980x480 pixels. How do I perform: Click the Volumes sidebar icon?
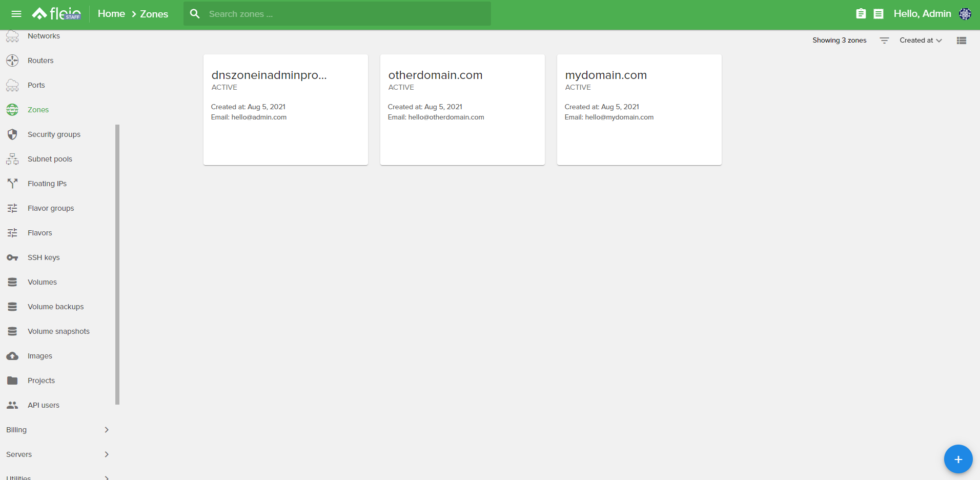coord(12,282)
